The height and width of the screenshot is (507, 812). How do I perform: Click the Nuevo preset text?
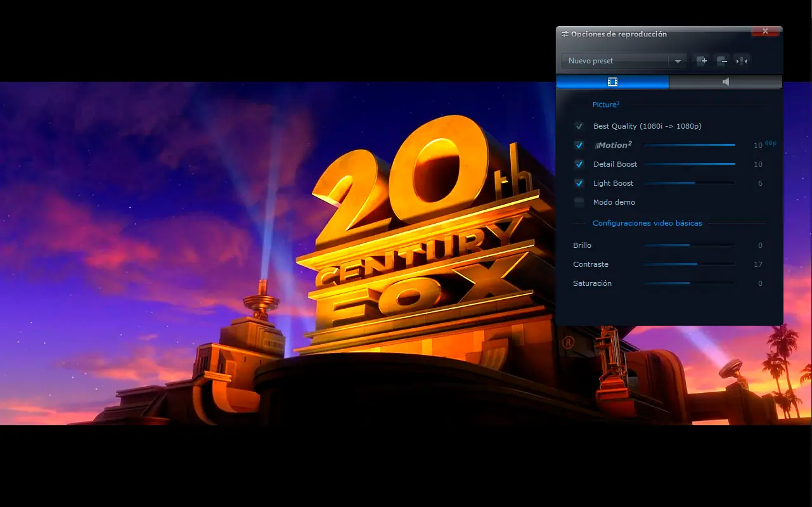[591, 61]
